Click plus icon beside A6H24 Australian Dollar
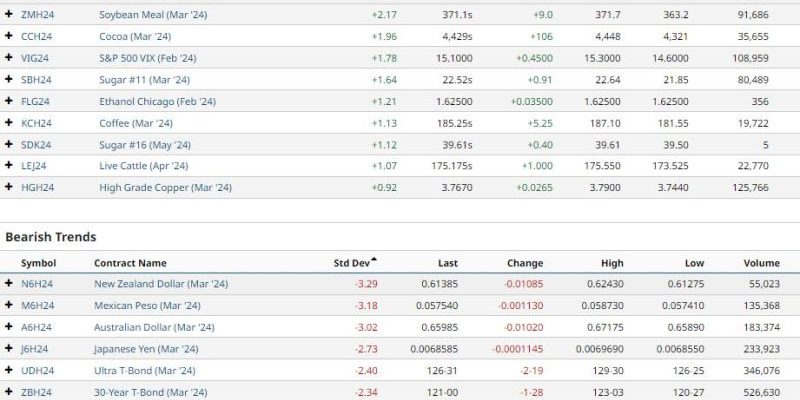 point(8,327)
